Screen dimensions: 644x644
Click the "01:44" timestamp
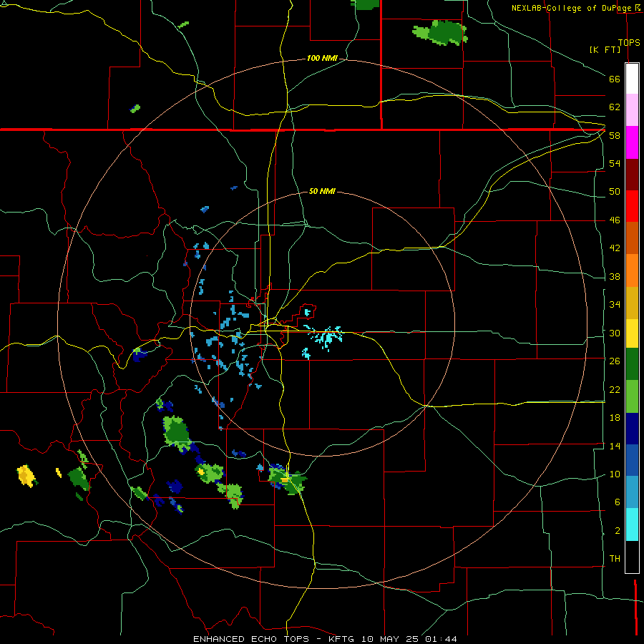coord(441,639)
